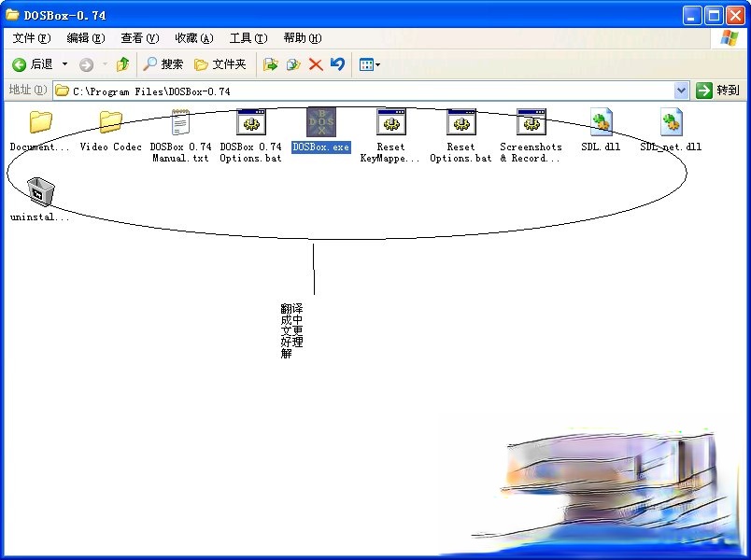Select the uninstall program icon
Viewport: 751px width, 560px height.
click(x=40, y=191)
